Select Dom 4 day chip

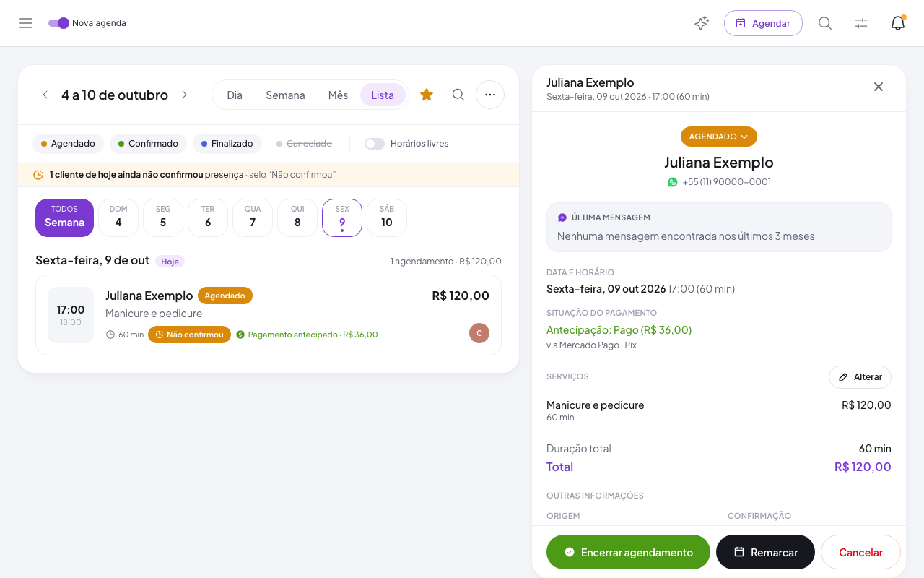click(118, 217)
